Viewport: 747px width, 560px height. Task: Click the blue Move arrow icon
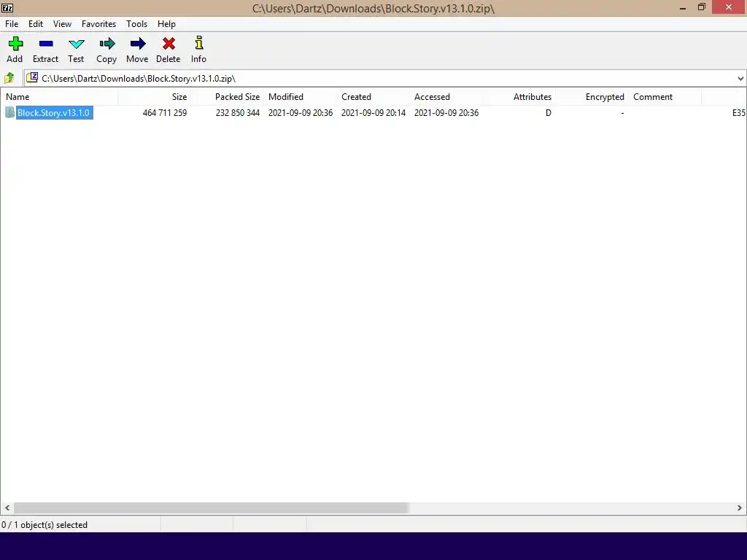coord(138,44)
